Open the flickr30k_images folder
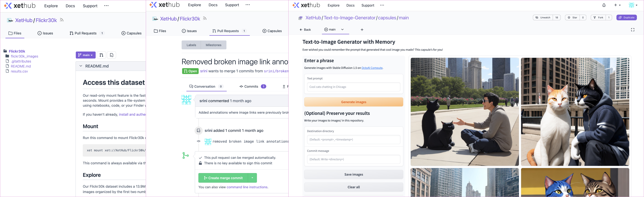Image resolution: width=644 pixels, height=197 pixels. click(24, 56)
